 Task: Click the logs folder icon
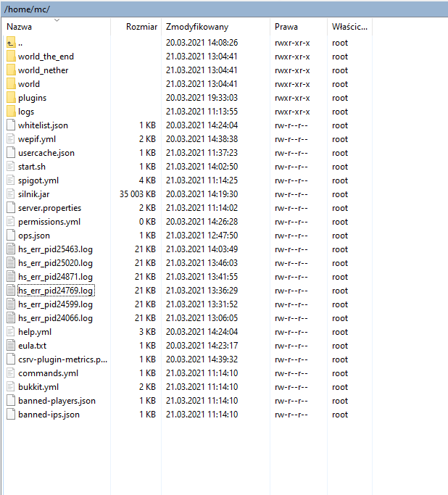point(10,112)
